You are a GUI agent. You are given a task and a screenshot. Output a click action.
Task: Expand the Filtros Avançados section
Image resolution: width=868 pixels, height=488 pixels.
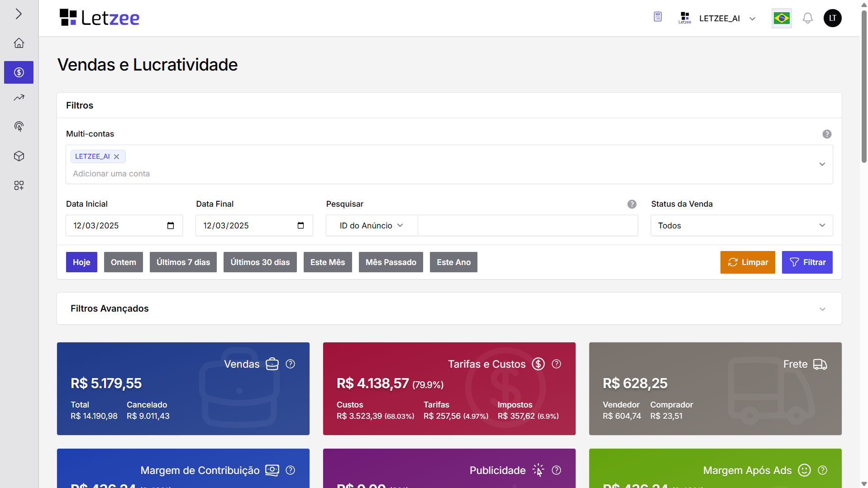point(449,308)
